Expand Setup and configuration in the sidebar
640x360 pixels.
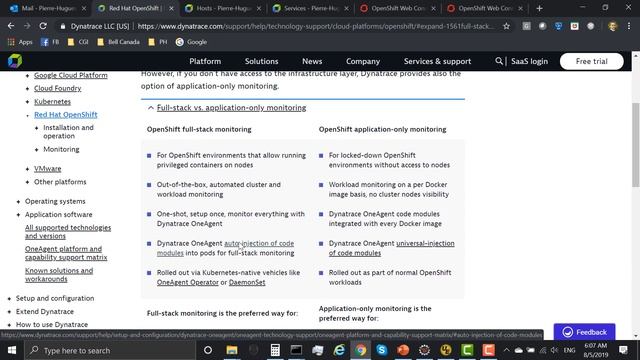pos(9,299)
